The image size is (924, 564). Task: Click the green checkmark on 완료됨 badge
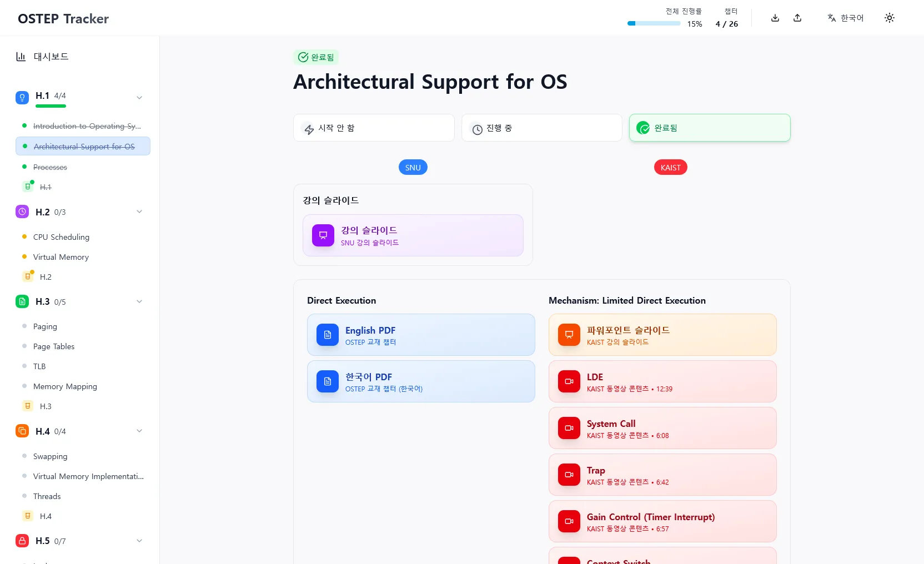pyautogui.click(x=303, y=57)
